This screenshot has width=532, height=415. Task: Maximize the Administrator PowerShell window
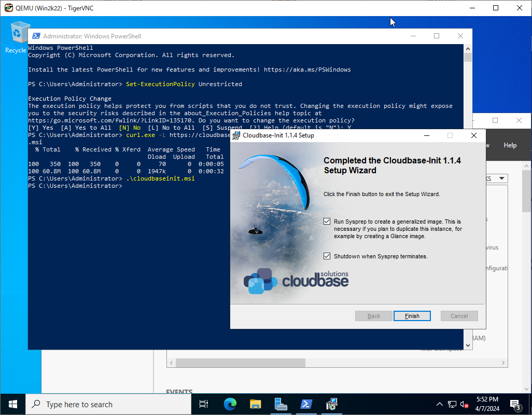click(x=437, y=36)
